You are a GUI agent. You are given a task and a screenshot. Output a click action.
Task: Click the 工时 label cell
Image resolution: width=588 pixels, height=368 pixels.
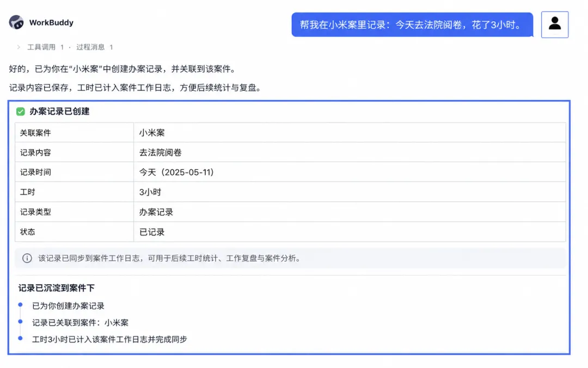pos(74,192)
